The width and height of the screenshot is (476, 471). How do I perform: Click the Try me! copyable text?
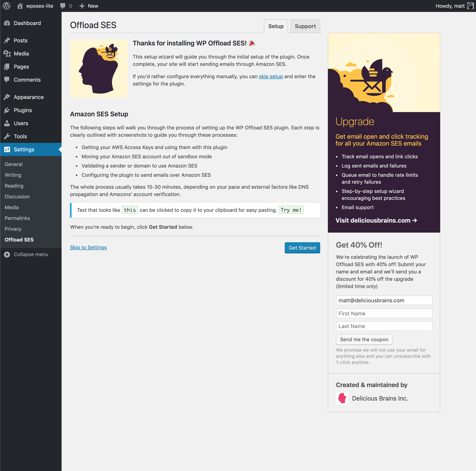pyautogui.click(x=291, y=210)
